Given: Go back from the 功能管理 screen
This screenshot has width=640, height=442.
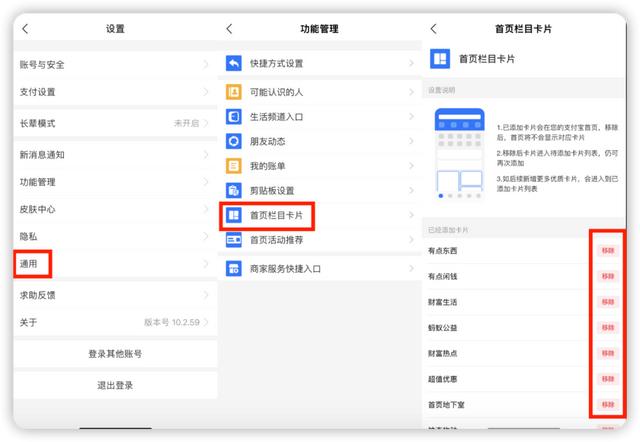Looking at the screenshot, I should coord(229,29).
